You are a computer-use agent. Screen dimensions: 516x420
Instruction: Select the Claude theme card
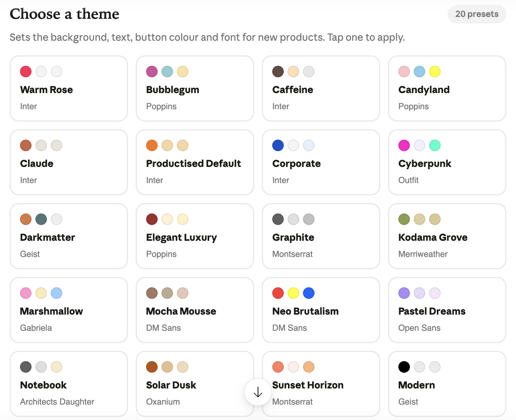coord(69,162)
